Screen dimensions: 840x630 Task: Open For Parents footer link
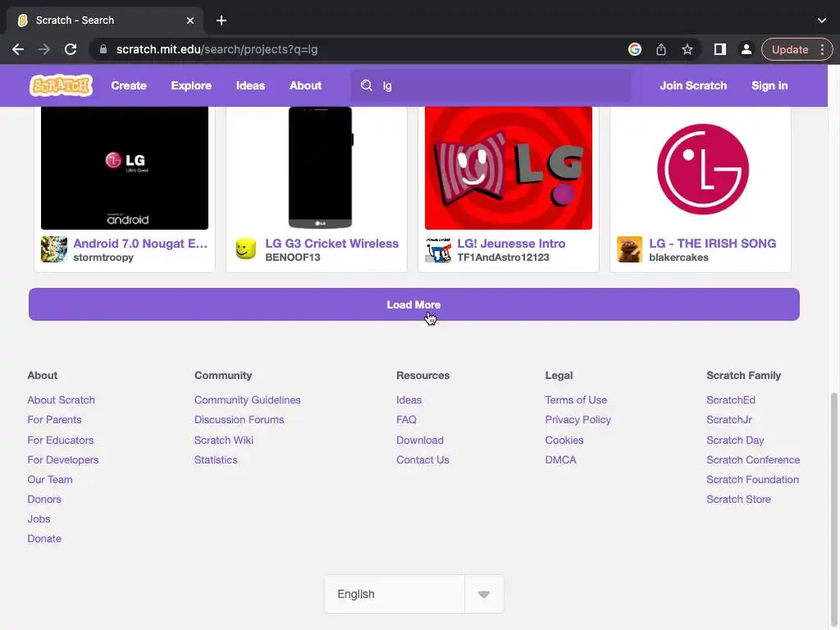pos(55,420)
